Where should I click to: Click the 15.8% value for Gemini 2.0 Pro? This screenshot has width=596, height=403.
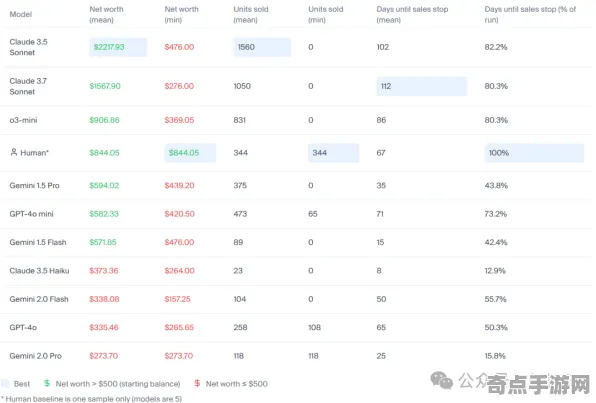click(495, 356)
